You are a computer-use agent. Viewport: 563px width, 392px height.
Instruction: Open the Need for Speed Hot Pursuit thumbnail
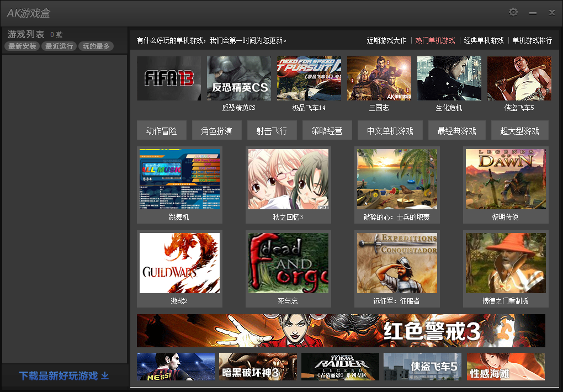pyautogui.click(x=309, y=78)
